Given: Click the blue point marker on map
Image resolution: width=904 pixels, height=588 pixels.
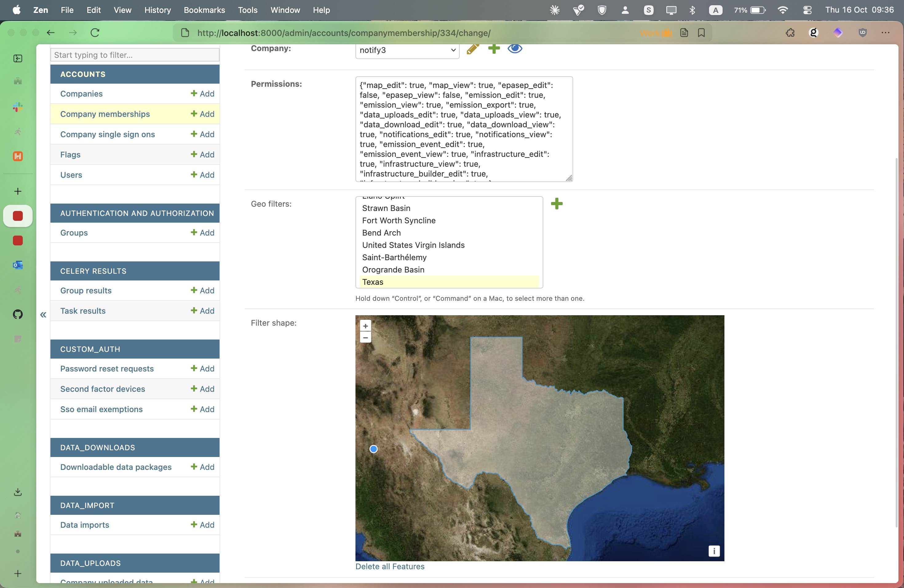Looking at the screenshot, I should pos(373,449).
